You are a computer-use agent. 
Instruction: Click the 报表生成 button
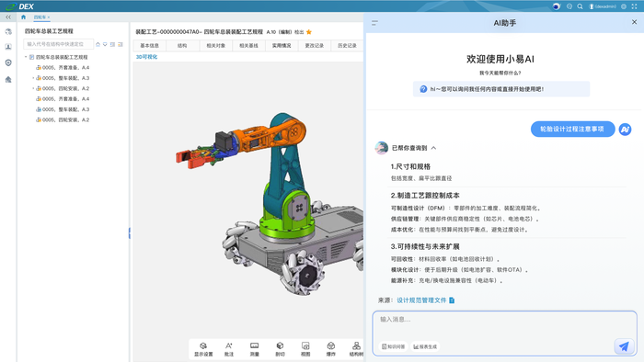click(425, 346)
